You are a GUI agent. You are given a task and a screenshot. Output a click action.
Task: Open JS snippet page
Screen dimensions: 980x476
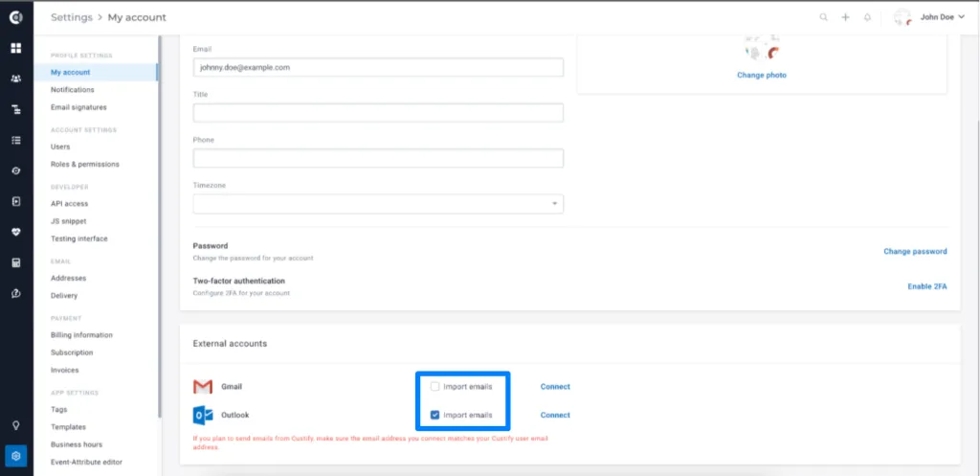(x=69, y=221)
